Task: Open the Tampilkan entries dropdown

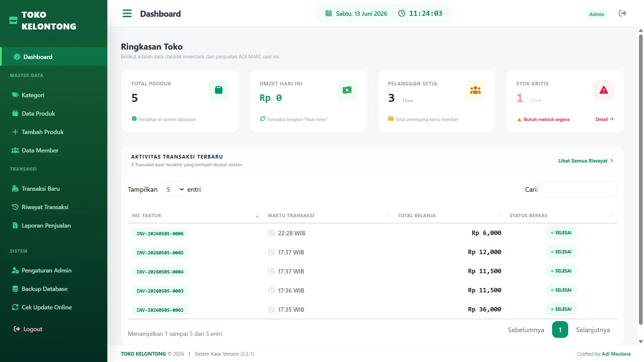Action: [172, 189]
